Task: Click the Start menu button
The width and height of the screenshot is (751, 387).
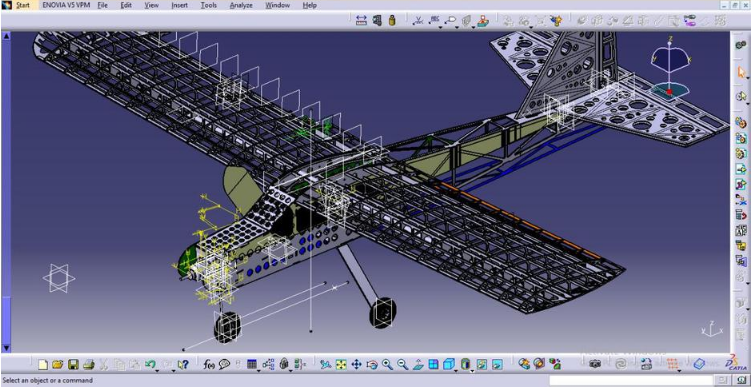Action: pos(17,5)
